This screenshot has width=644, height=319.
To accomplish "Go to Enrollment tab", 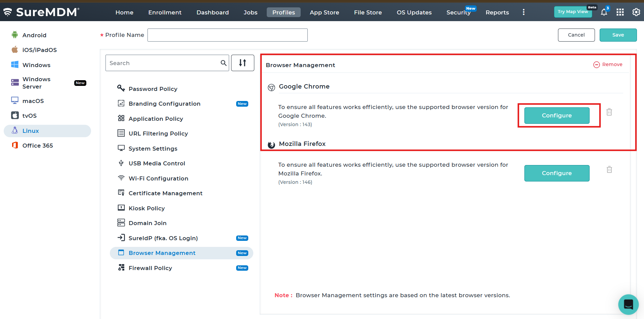I will click(165, 12).
